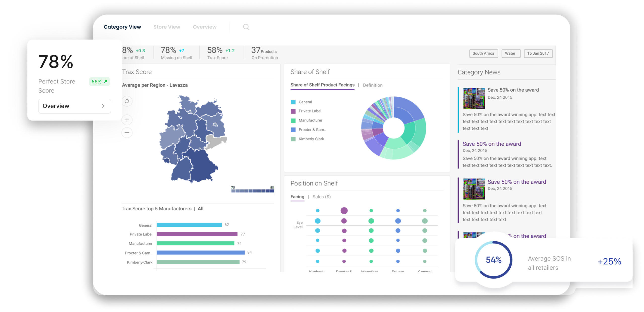Click the 54% circular progress ring
The image size is (644, 312).
[x=493, y=260]
